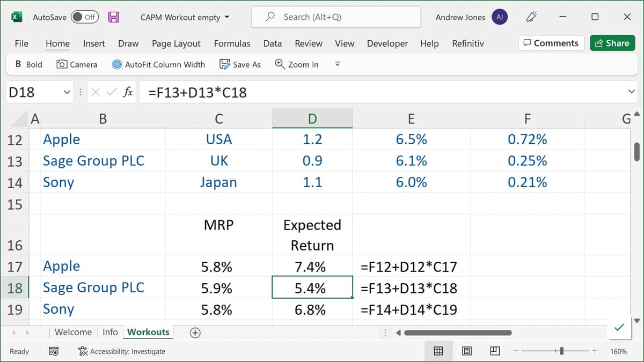
Task: Click the Name Box showing D18
Action: tap(33, 92)
